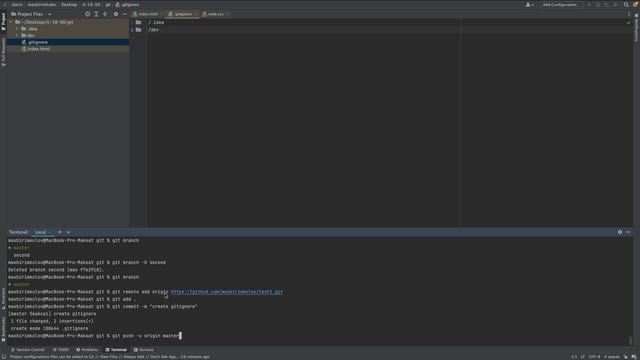The height and width of the screenshot is (360, 640).
Task: Open the TODO tool window
Action: 61,350
